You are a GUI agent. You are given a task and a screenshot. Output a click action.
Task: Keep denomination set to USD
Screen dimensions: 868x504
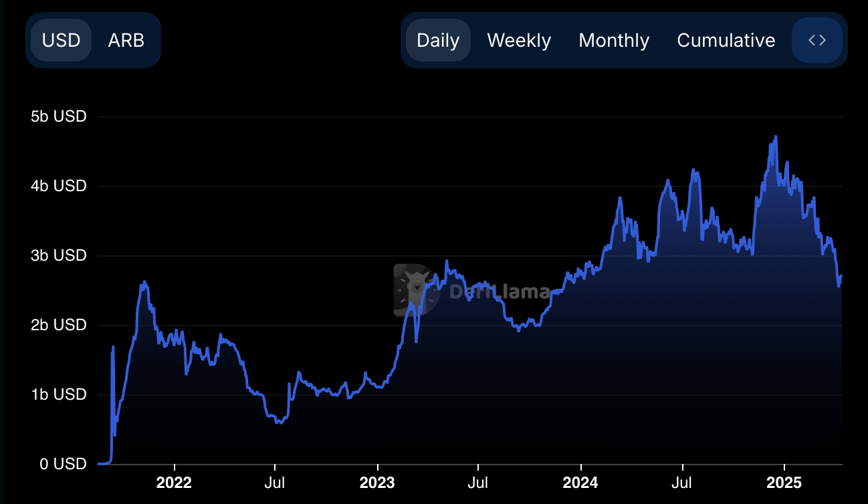pos(61,40)
